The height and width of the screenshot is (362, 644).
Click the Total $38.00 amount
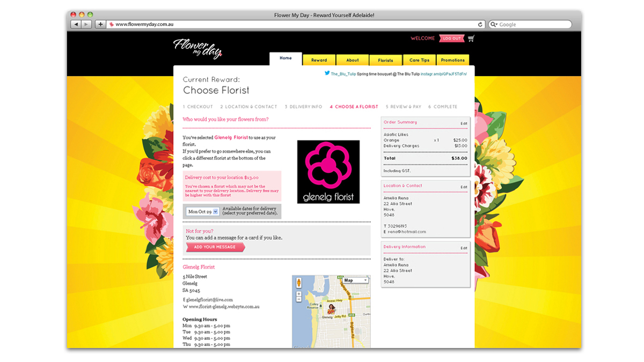[x=458, y=159]
